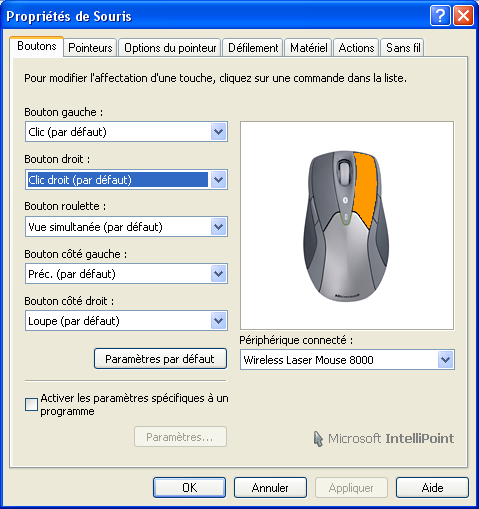
Task: Open the Bouton côté gauche dropdown
Action: click(x=219, y=274)
